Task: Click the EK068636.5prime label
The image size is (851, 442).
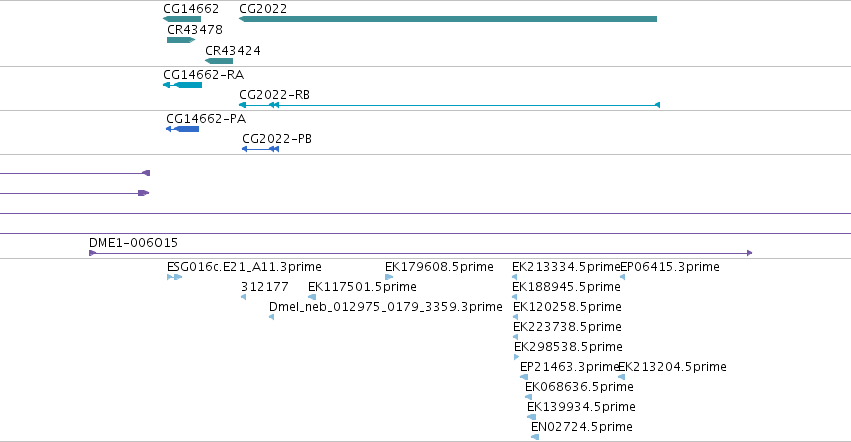Action: pos(580,387)
